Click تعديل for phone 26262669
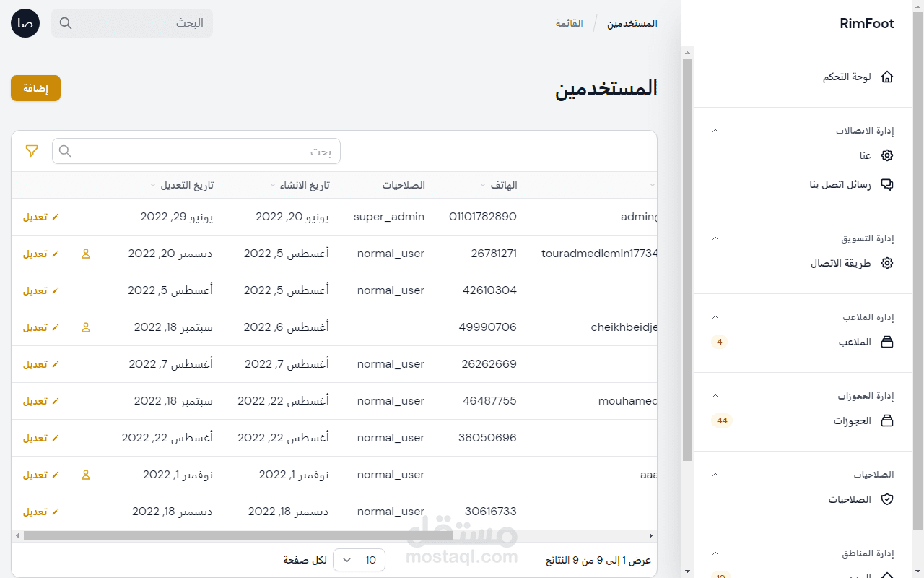 pyautogui.click(x=41, y=364)
